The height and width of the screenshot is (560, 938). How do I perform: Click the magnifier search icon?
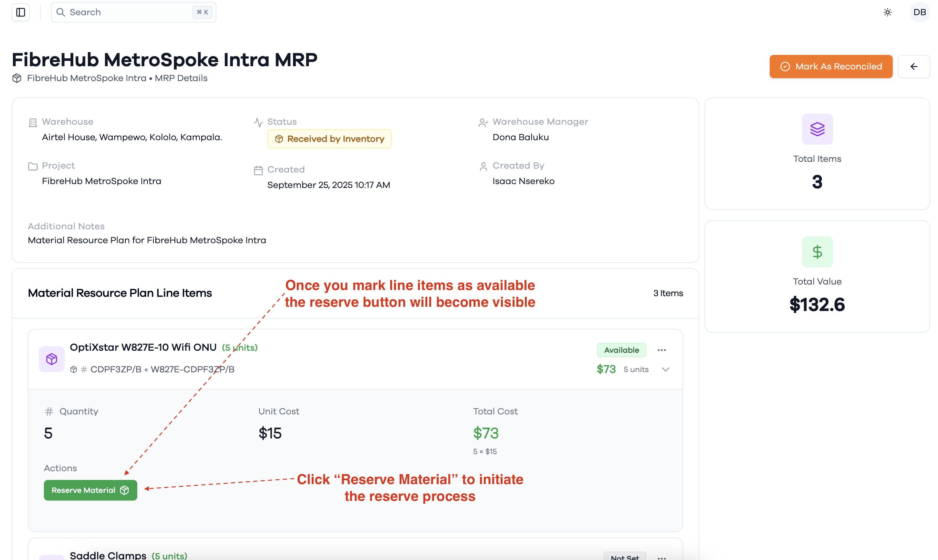pos(60,12)
